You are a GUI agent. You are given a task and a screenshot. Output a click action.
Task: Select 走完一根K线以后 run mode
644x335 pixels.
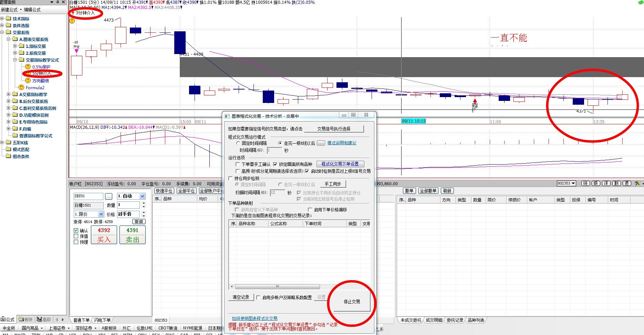[x=280, y=143]
